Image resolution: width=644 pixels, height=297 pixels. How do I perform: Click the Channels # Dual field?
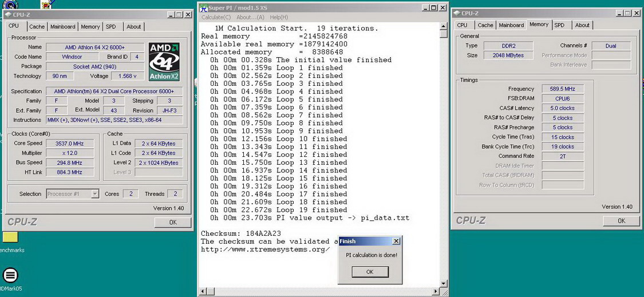click(611, 46)
